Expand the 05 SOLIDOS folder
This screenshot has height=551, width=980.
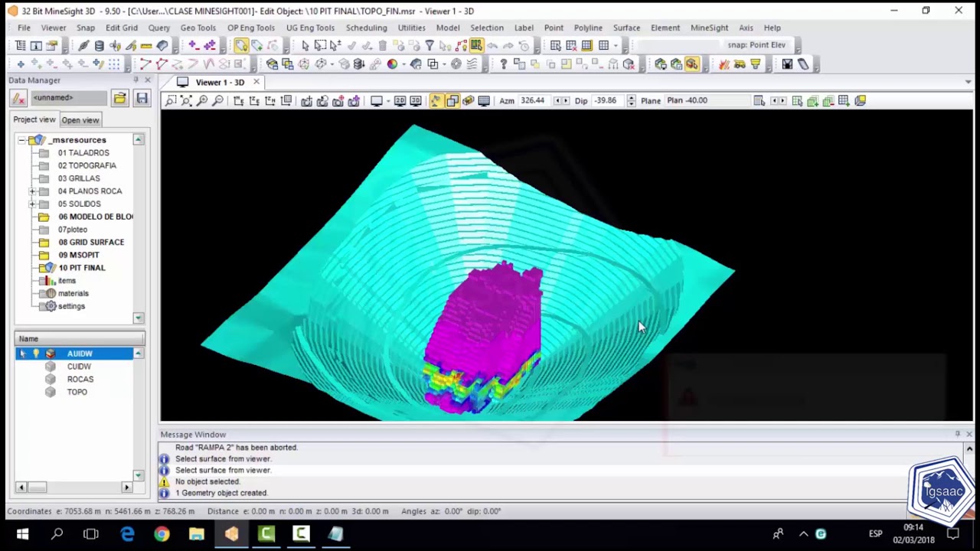[x=31, y=204]
